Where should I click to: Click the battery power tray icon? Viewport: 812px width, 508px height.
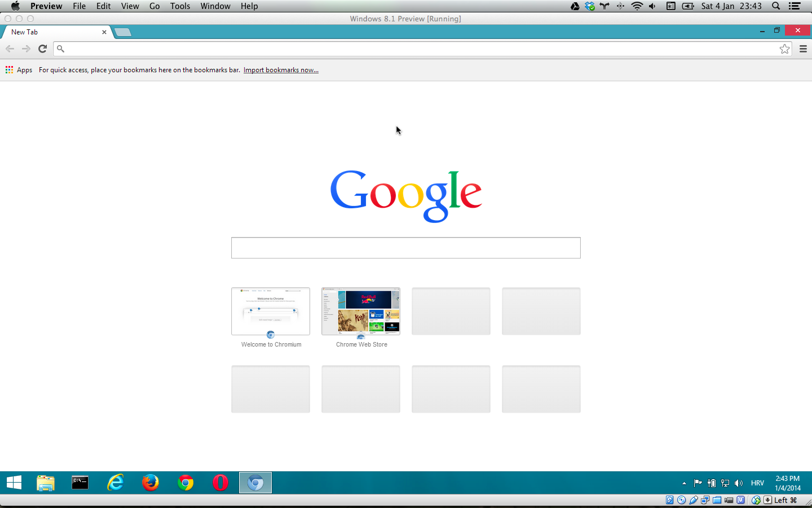712,483
